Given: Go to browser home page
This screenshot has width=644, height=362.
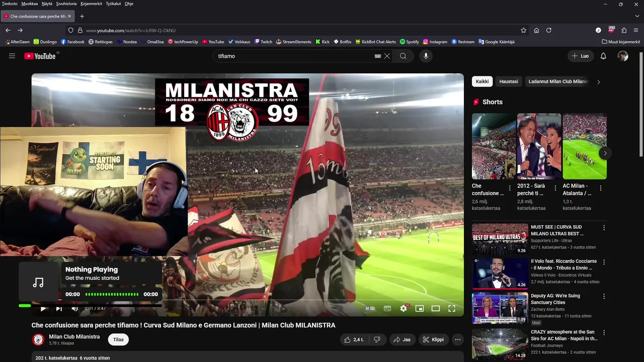Looking at the screenshot, I should coord(536,30).
